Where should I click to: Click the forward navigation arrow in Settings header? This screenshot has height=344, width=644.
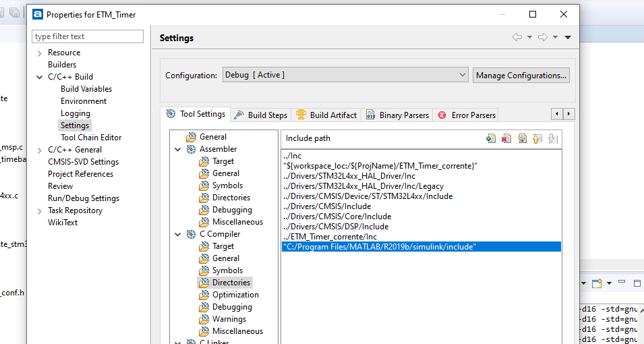[542, 38]
